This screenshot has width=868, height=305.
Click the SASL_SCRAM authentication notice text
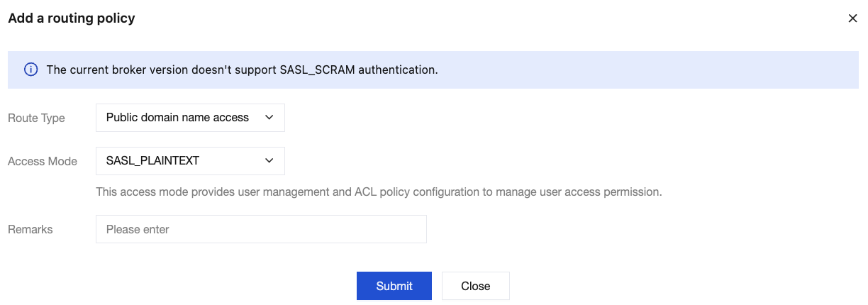click(x=242, y=70)
